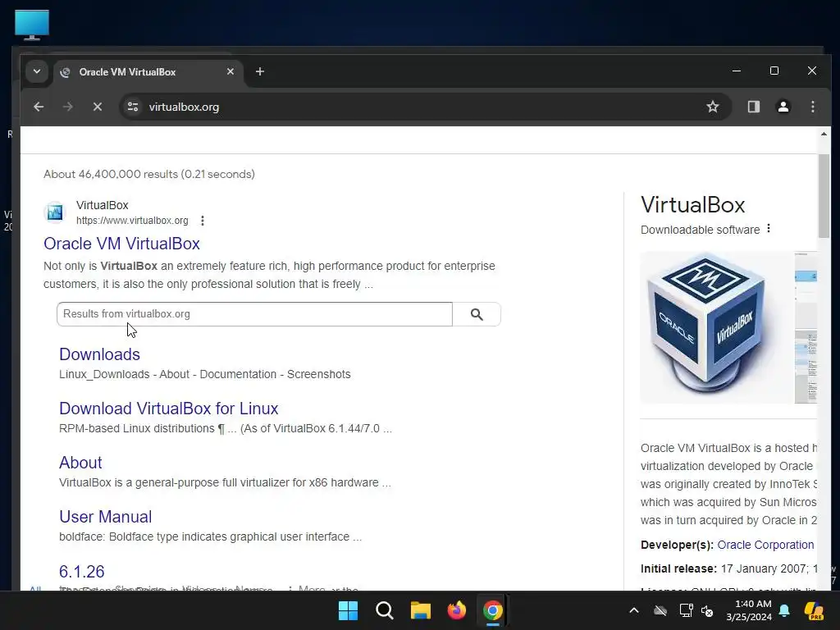840x630 pixels.
Task: Open the tab search dropdown arrow
Action: click(x=37, y=71)
